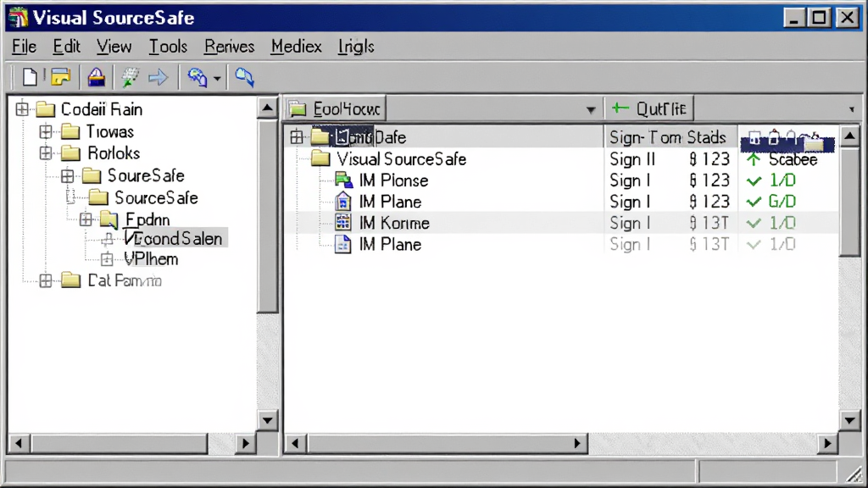This screenshot has height=488, width=868.
Task: Click the green up arrow beside Scabee
Action: (x=754, y=159)
